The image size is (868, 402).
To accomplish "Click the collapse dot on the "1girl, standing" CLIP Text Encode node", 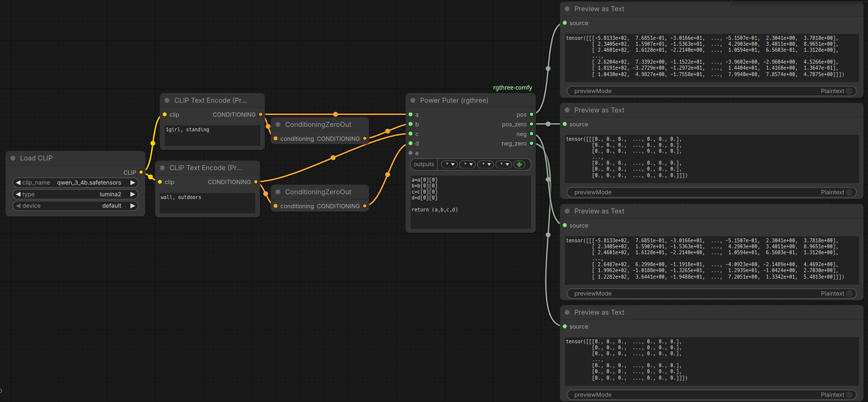I will click(x=167, y=100).
